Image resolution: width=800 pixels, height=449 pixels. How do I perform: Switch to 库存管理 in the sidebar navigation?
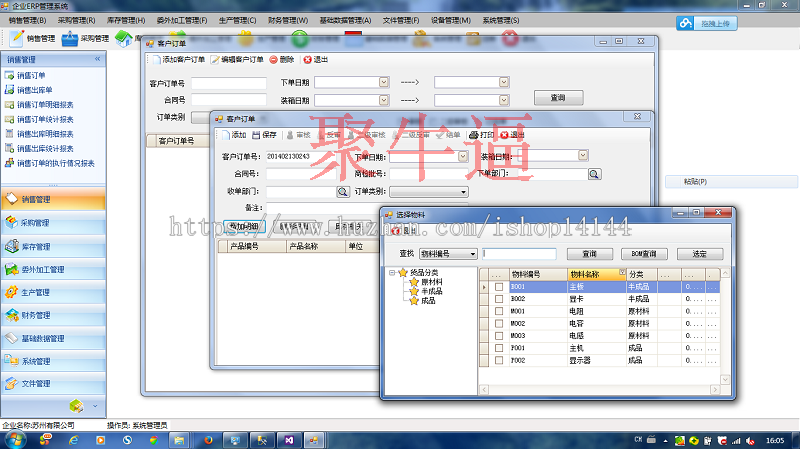53,246
